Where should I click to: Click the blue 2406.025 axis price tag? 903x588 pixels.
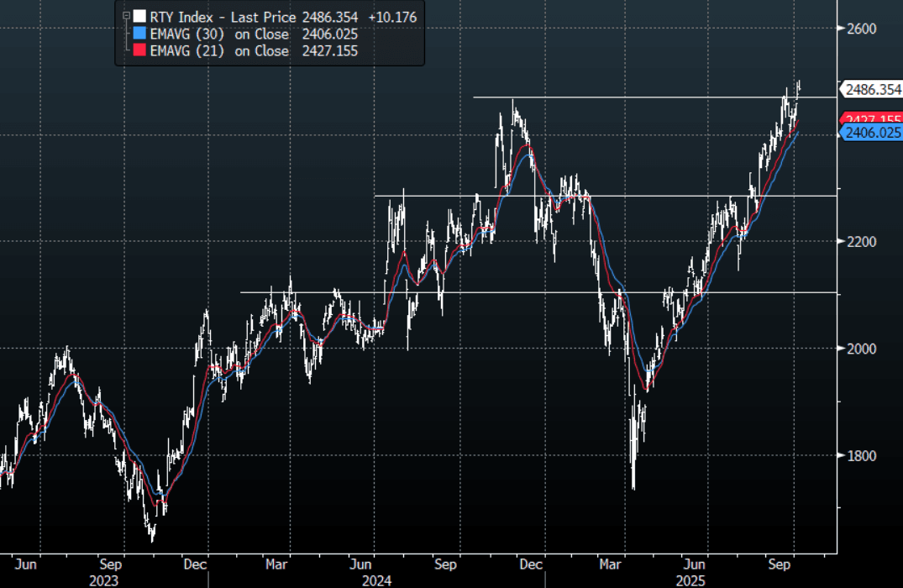pyautogui.click(x=873, y=133)
